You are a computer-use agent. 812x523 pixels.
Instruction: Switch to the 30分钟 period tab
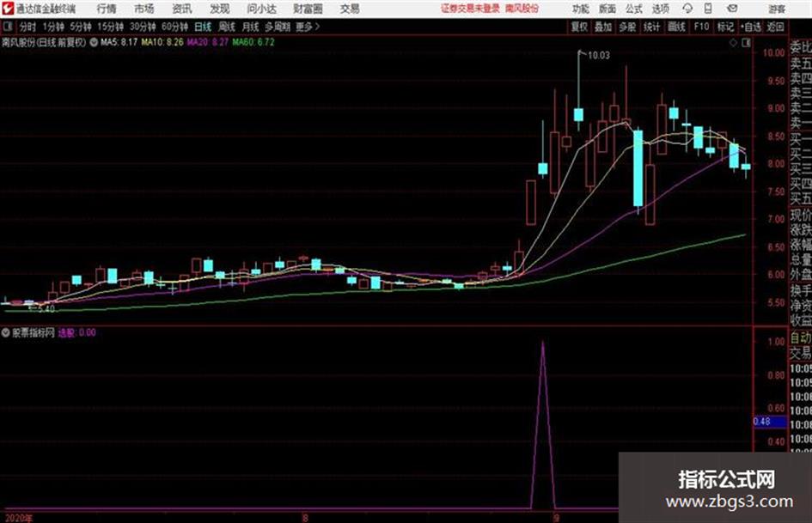tap(143, 27)
